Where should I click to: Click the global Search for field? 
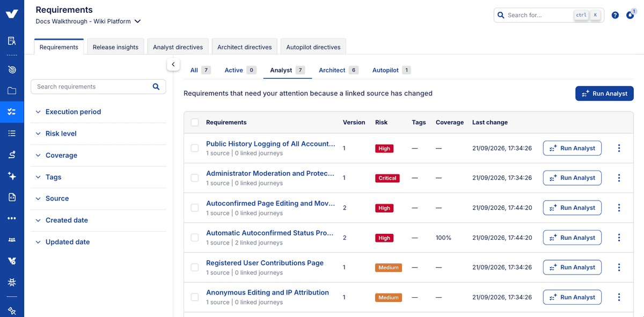click(548, 15)
